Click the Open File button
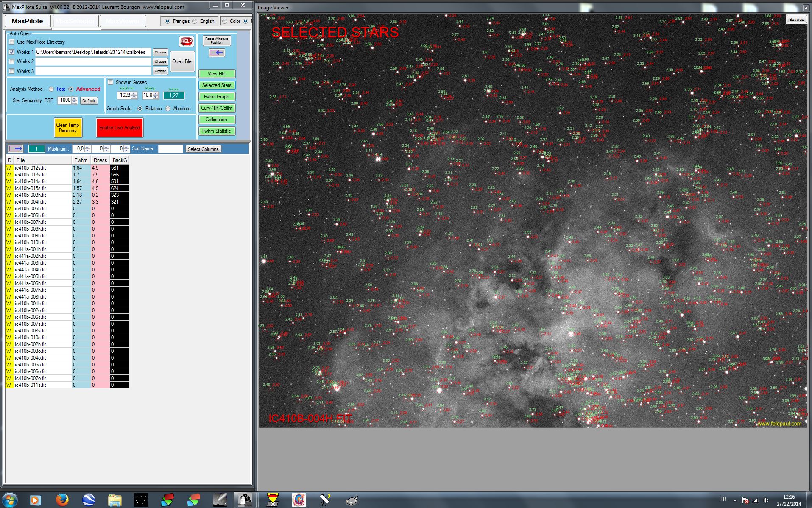This screenshot has height=508, width=812. [182, 61]
